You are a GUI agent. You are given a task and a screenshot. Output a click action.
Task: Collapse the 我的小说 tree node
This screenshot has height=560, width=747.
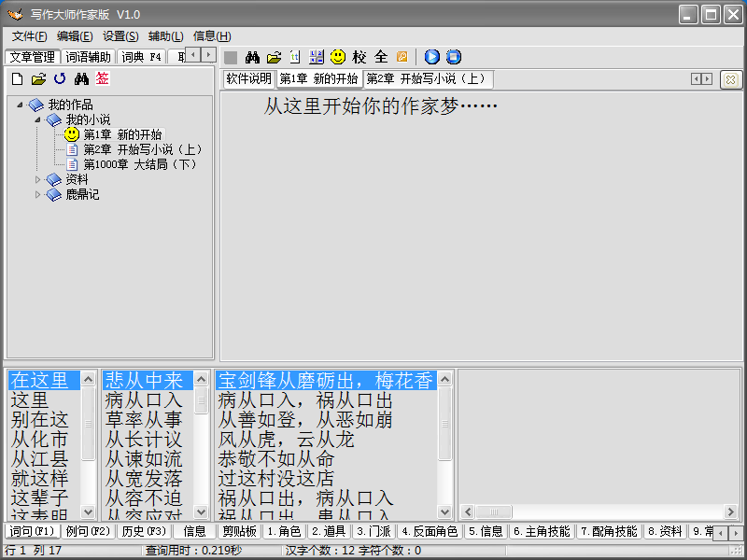(x=38, y=119)
